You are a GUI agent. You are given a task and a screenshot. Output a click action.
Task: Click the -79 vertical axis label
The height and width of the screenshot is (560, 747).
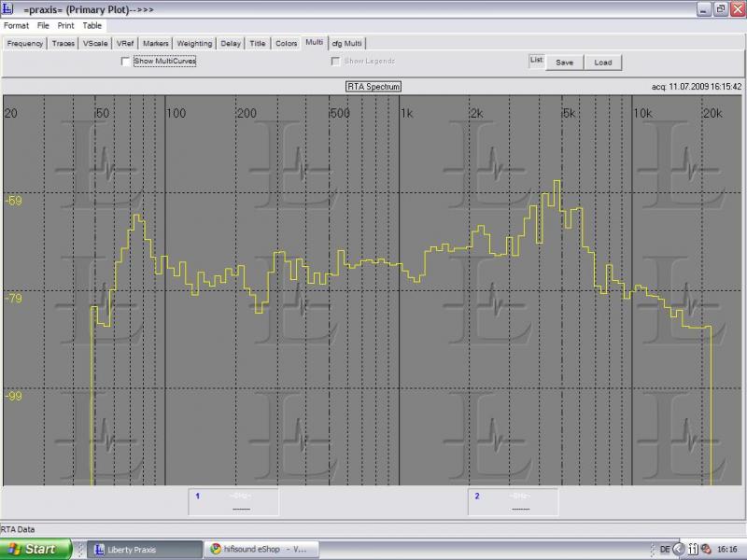point(13,299)
